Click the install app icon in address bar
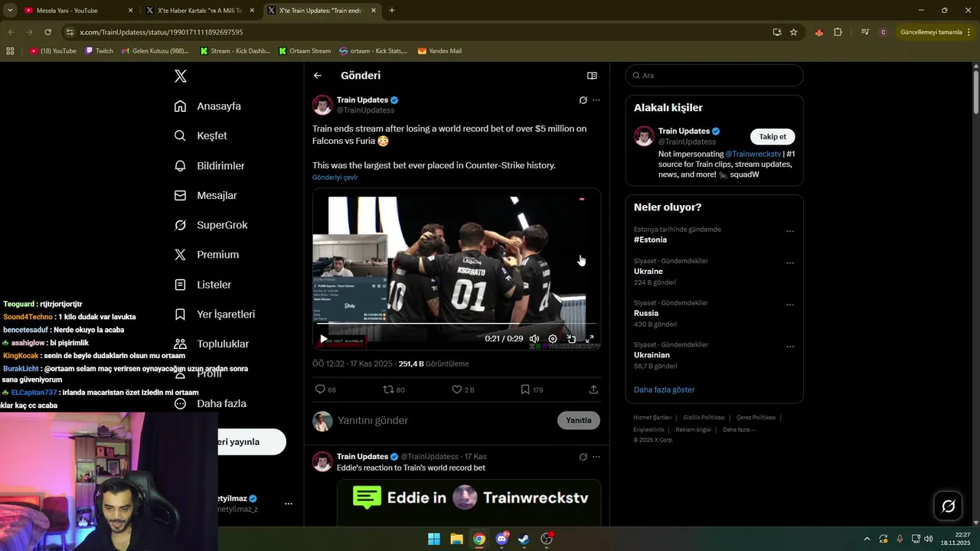The height and width of the screenshot is (551, 980). pos(777,32)
